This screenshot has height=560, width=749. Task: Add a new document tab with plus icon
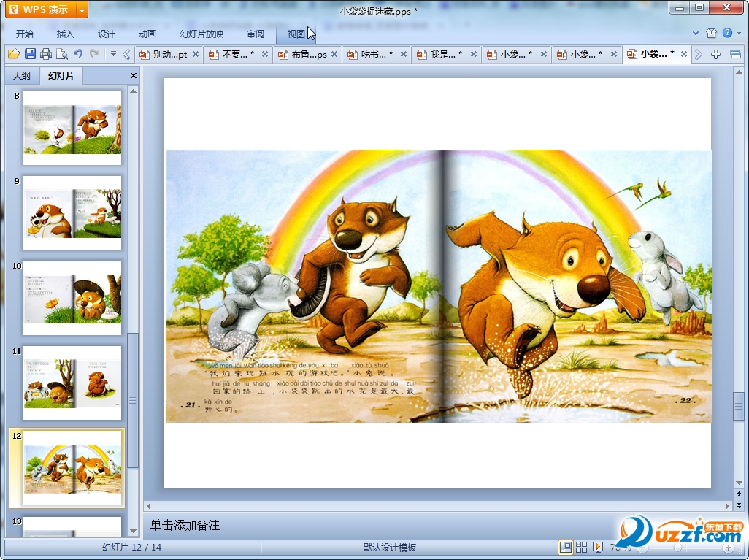(x=715, y=55)
